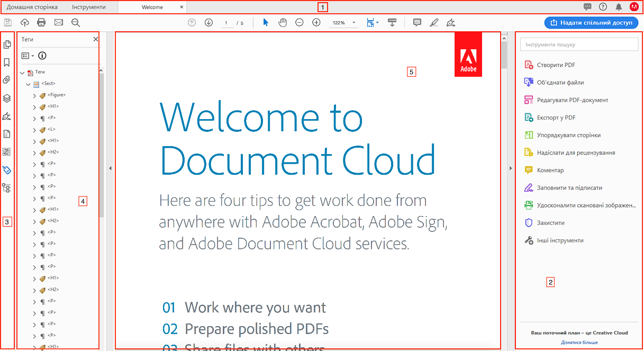Open the Дізнатися більше link
Image resolution: width=644 pixels, height=351 pixels.
pos(579,343)
